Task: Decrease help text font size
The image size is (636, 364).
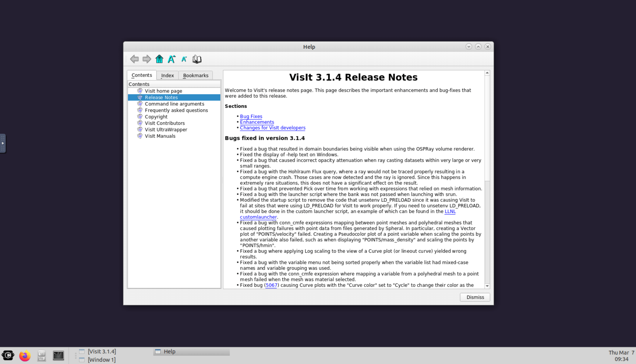Action: point(184,59)
